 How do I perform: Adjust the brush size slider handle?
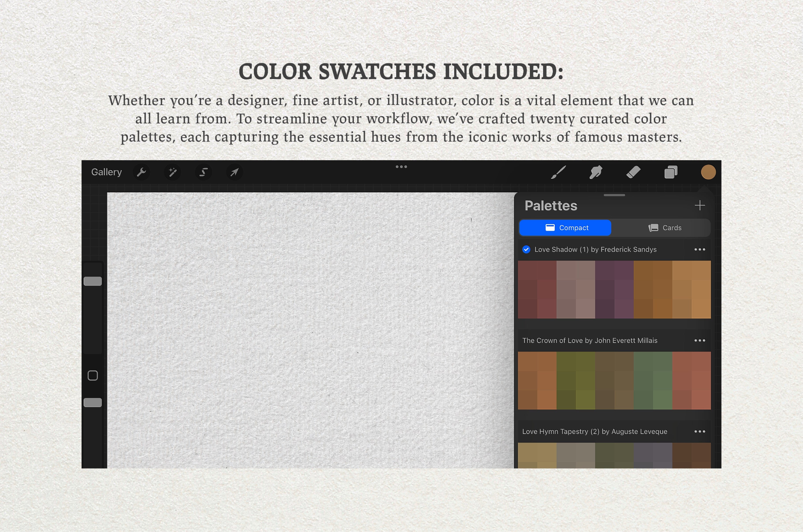(x=92, y=281)
